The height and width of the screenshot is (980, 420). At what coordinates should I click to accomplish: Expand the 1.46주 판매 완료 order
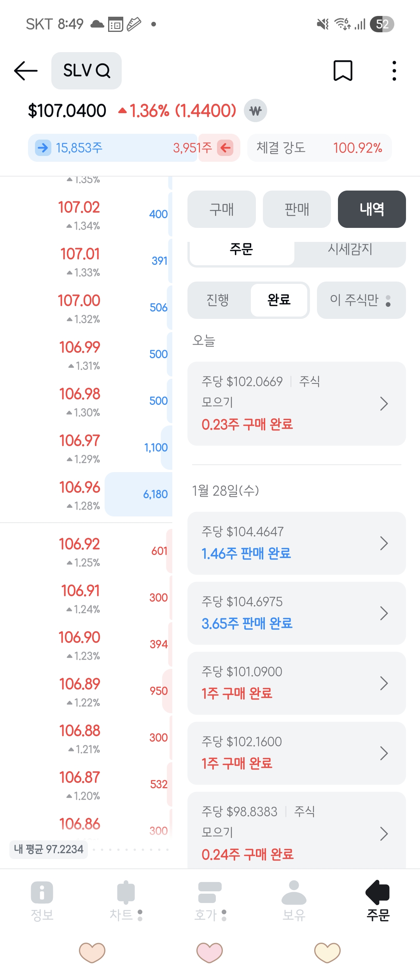click(x=296, y=543)
